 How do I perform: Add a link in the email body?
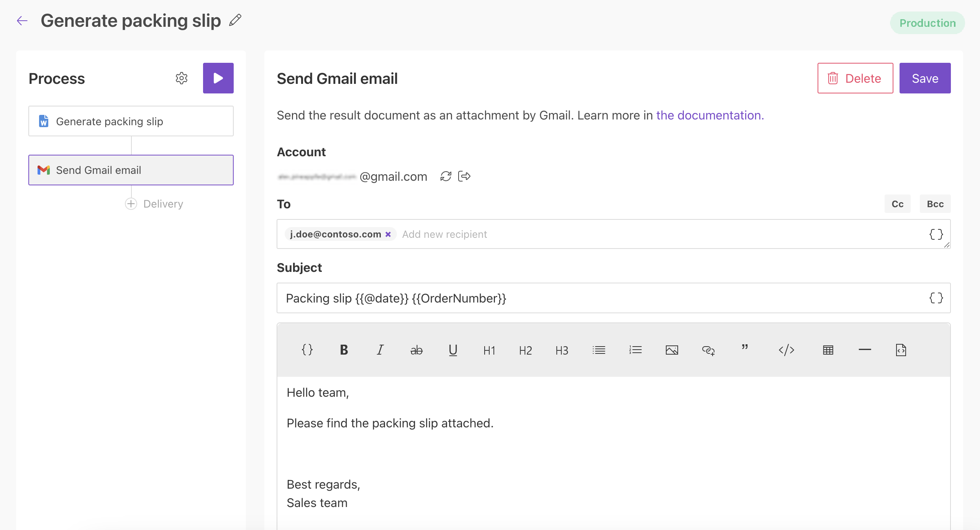[708, 350]
